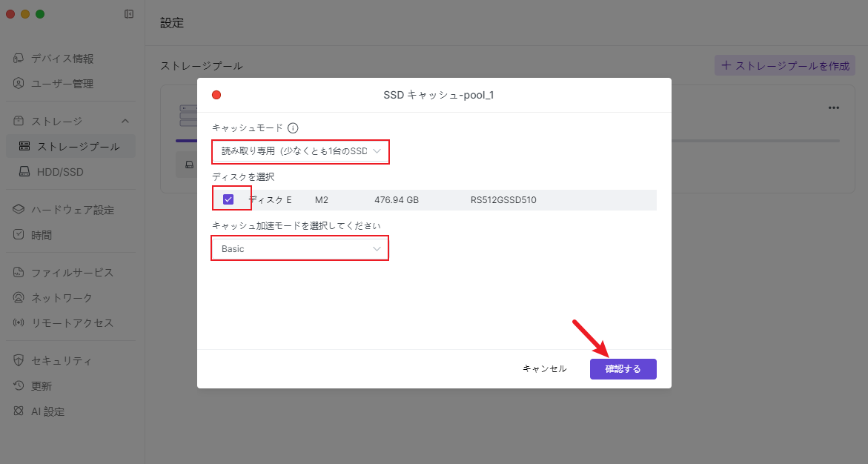Viewport: 868px width, 464px height.
Task: Select the ディスク E row's model name RS512GSSD510
Action: click(503, 200)
